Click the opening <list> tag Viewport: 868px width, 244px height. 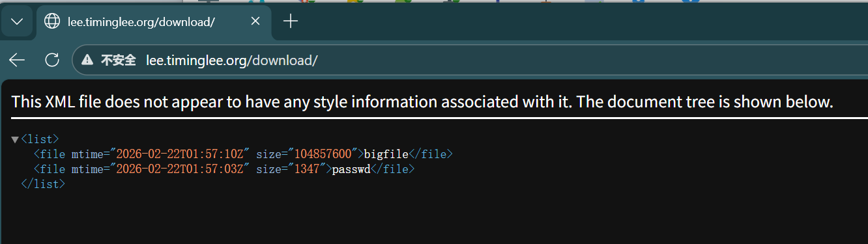[x=40, y=139]
